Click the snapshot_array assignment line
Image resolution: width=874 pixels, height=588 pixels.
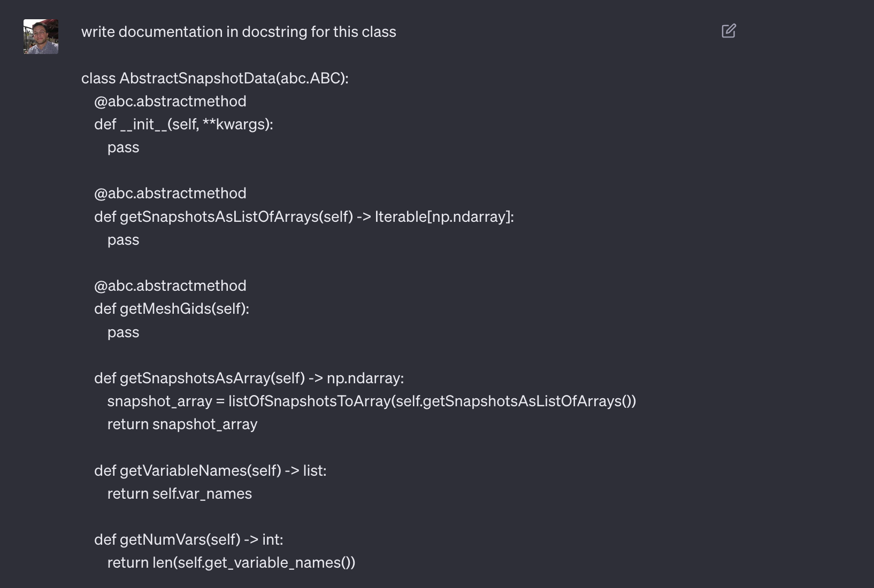pos(372,401)
